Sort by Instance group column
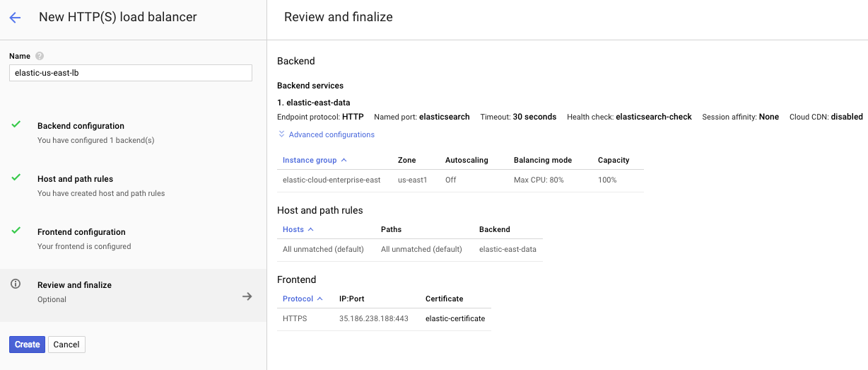 point(314,160)
